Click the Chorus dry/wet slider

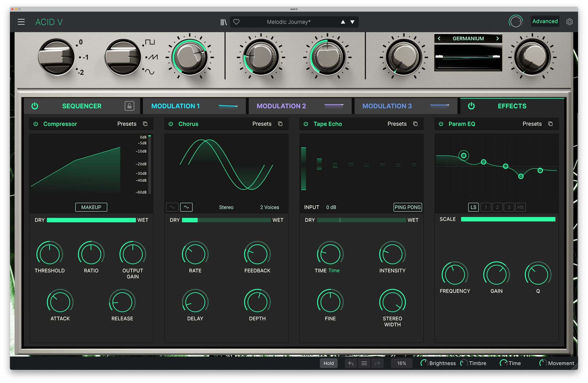coord(226,220)
